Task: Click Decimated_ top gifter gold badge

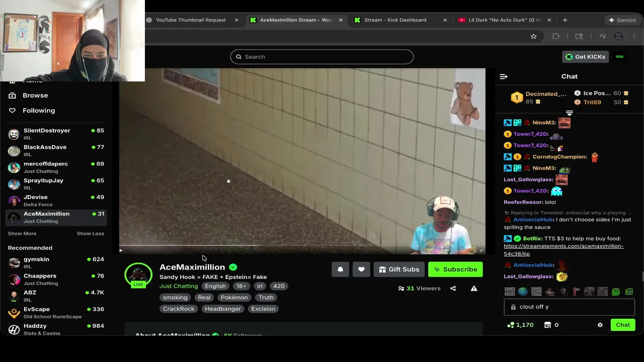Action: (x=517, y=98)
